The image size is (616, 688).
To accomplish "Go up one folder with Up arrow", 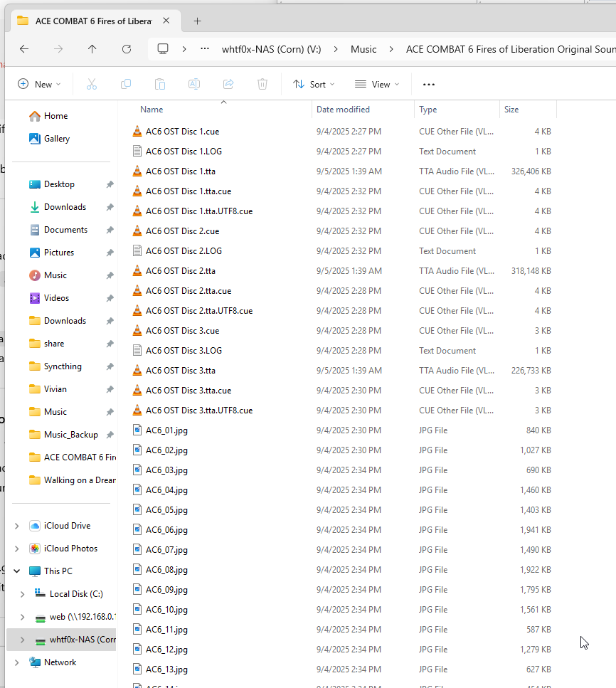I will (92, 49).
